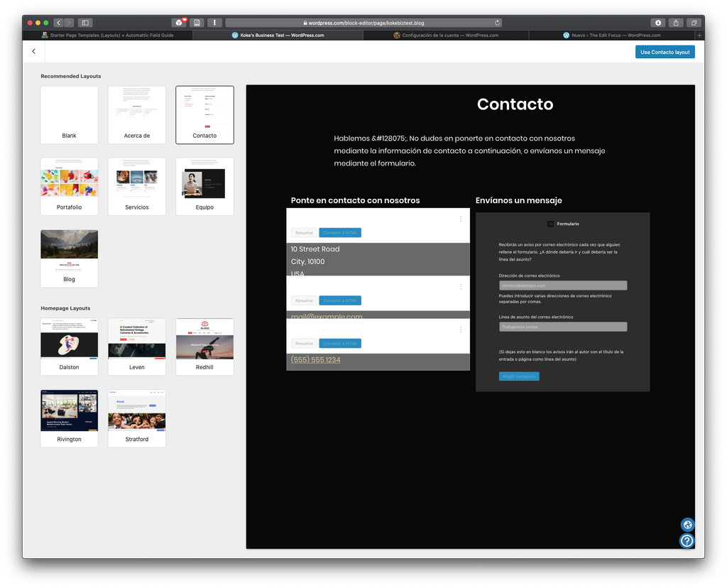The height and width of the screenshot is (588, 727).
Task: Click the help question mark icon
Action: (687, 540)
